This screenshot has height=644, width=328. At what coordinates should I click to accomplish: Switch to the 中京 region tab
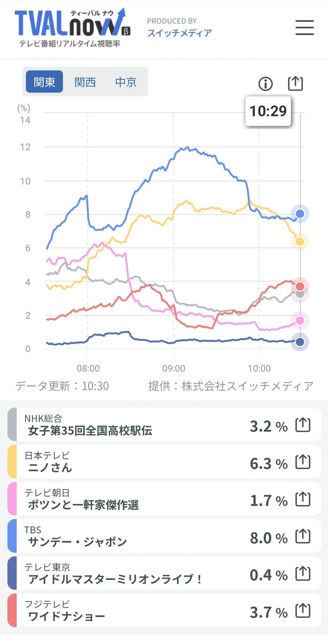click(126, 82)
